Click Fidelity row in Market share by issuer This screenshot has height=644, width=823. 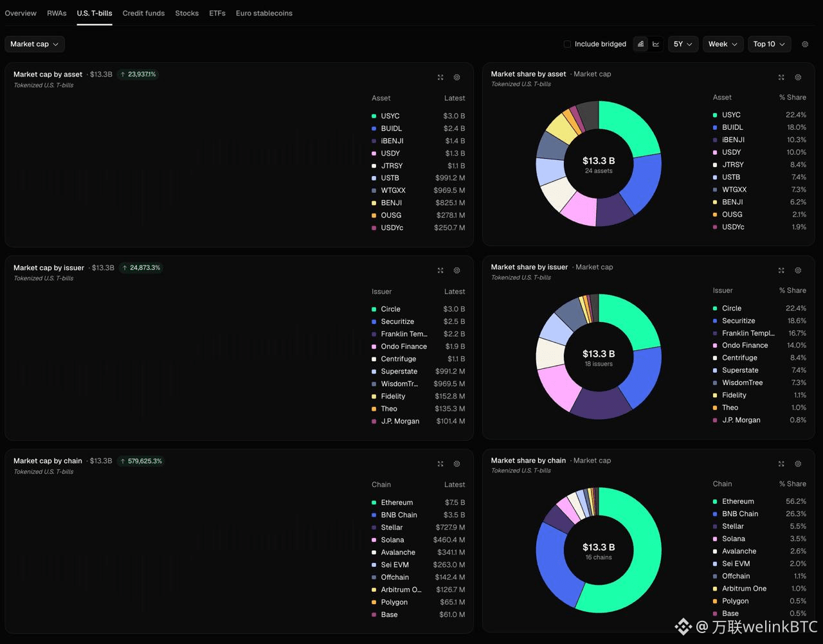pyautogui.click(x=759, y=395)
